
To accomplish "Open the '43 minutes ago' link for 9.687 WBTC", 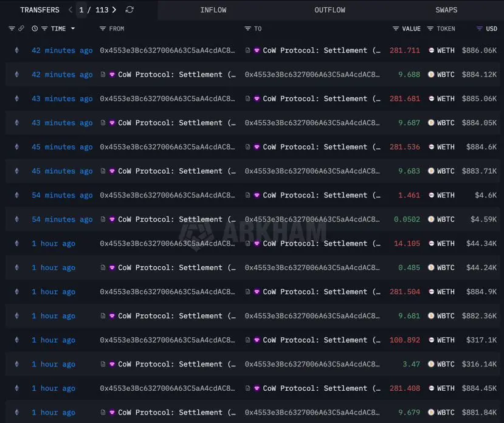I will pyautogui.click(x=62, y=123).
